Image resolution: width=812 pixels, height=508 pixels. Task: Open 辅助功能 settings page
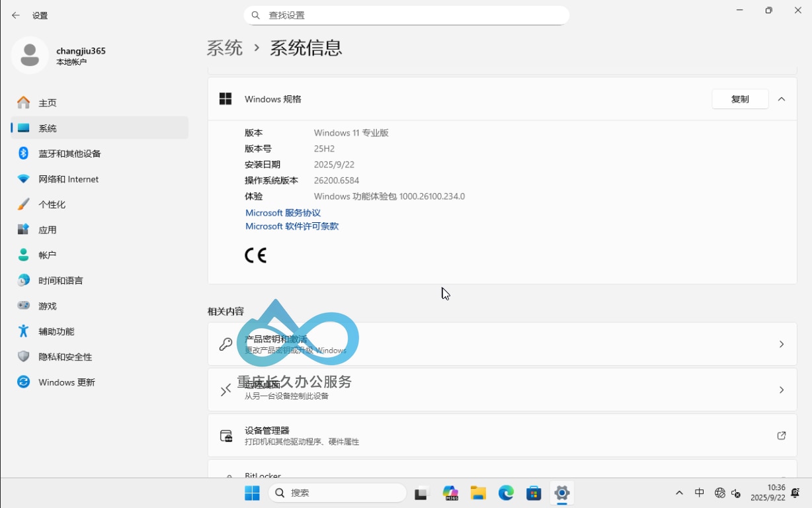point(99,331)
